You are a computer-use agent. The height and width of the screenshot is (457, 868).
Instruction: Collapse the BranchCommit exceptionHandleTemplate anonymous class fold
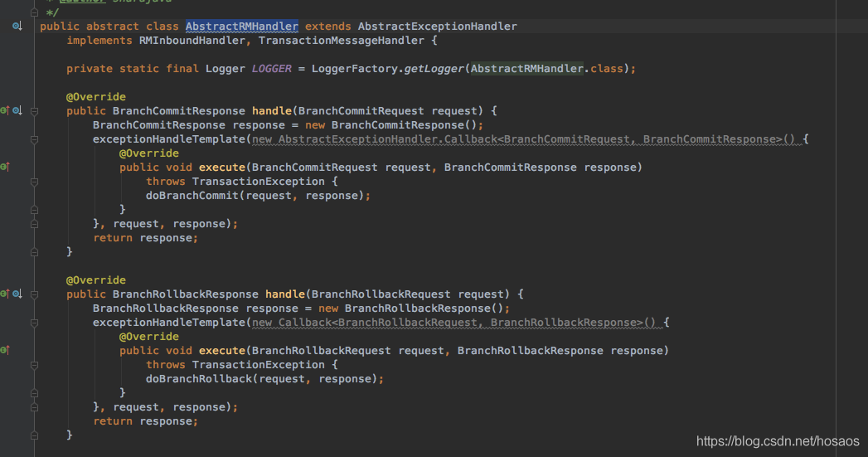coord(34,139)
